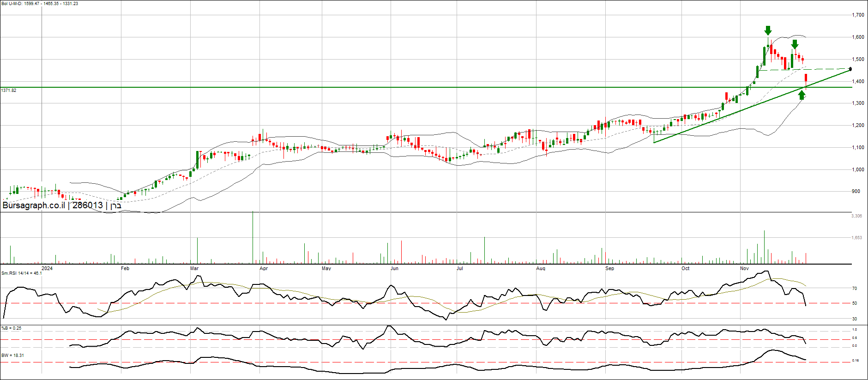Select the diamond marker at the trendline's end
The width and height of the screenshot is (868, 380).
coord(850,69)
